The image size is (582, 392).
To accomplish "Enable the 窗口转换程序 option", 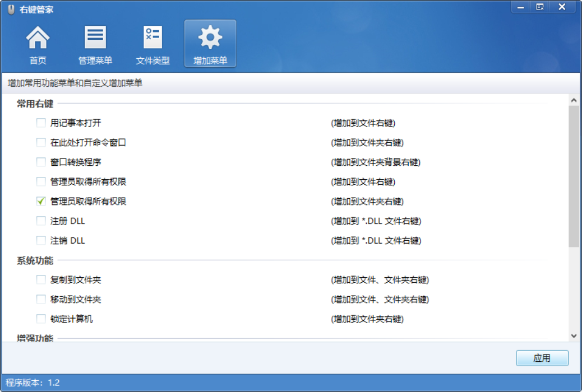I will (39, 162).
